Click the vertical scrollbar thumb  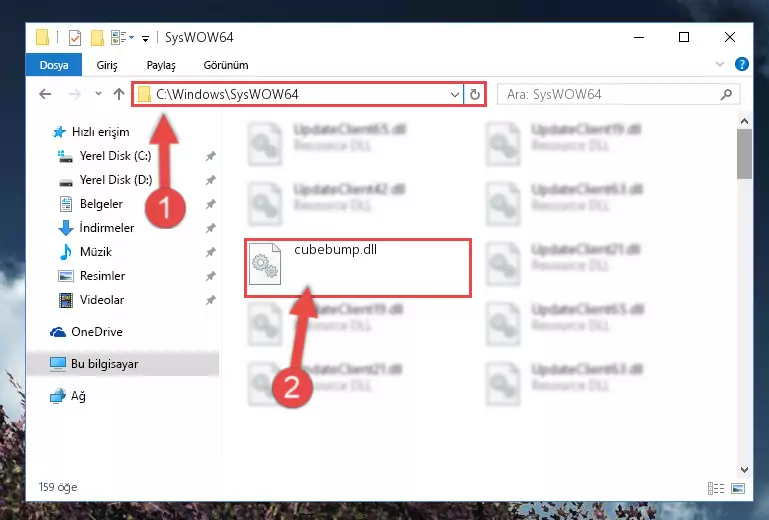tap(744, 154)
